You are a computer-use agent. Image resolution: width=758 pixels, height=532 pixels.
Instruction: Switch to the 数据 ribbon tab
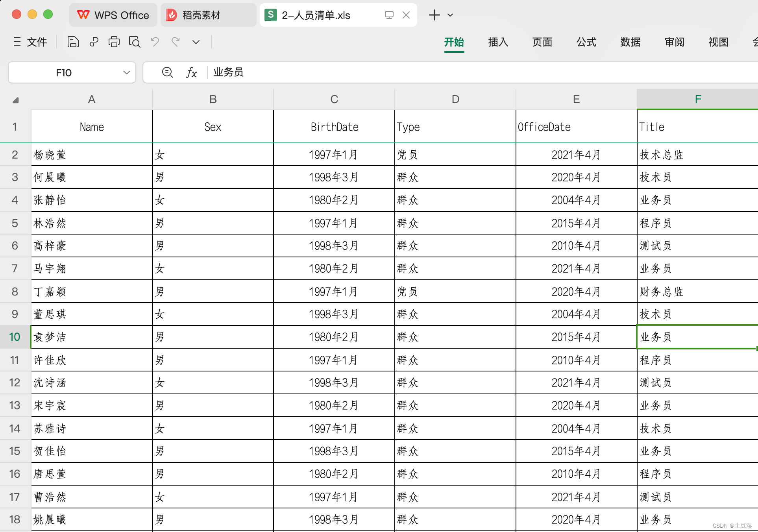(x=630, y=42)
